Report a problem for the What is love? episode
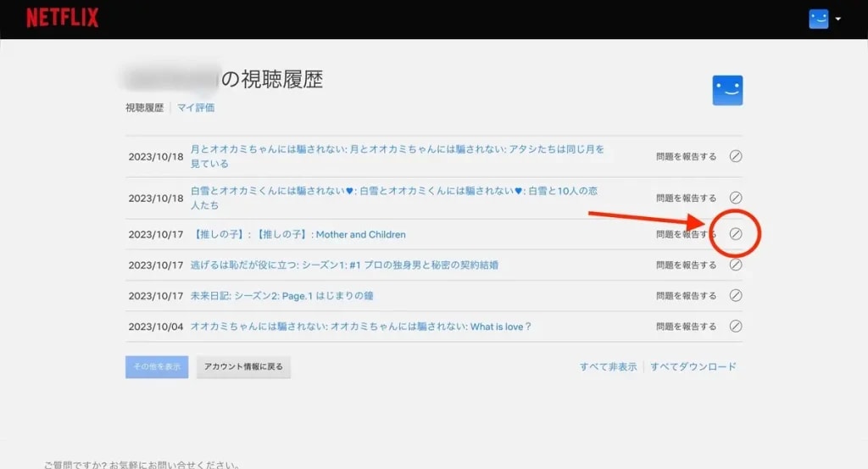This screenshot has height=469, width=868. click(x=686, y=326)
